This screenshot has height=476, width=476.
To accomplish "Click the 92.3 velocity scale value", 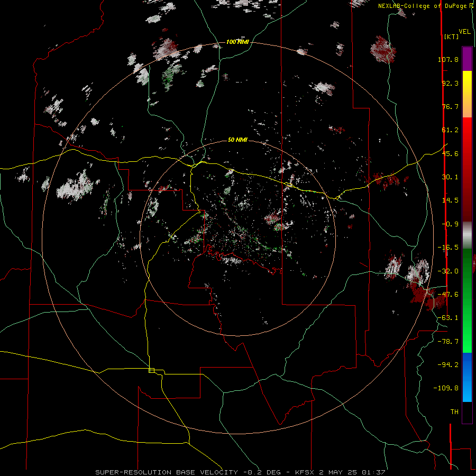I will [450, 83].
